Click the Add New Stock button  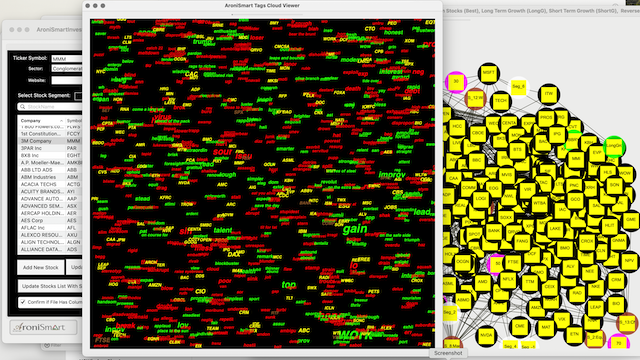coord(40,267)
